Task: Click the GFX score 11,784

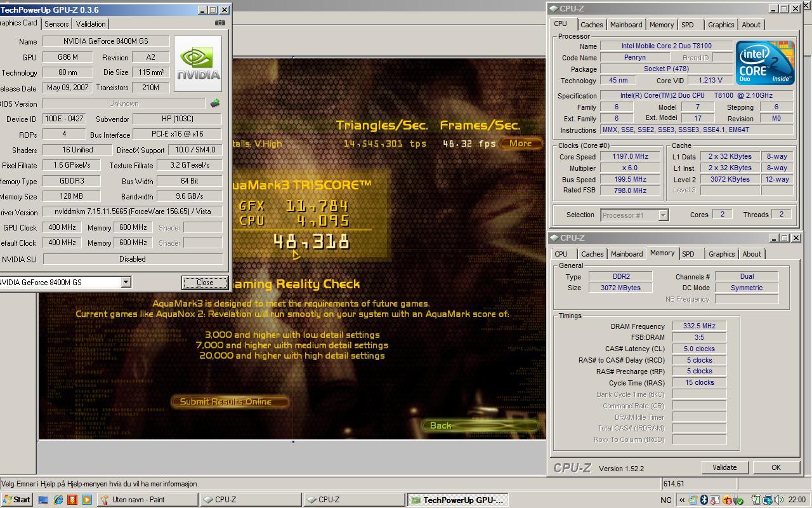Action: click(317, 205)
